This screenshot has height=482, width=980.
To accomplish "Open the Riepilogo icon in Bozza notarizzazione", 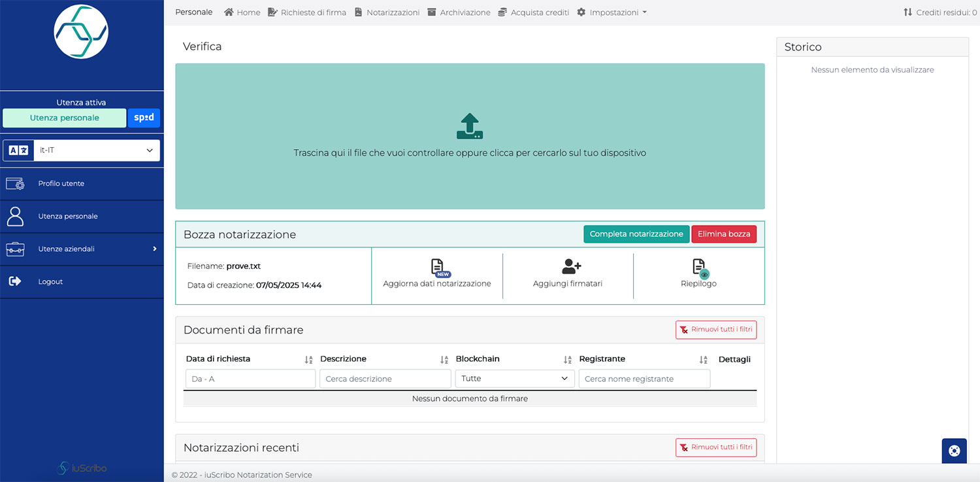I will tap(698, 268).
